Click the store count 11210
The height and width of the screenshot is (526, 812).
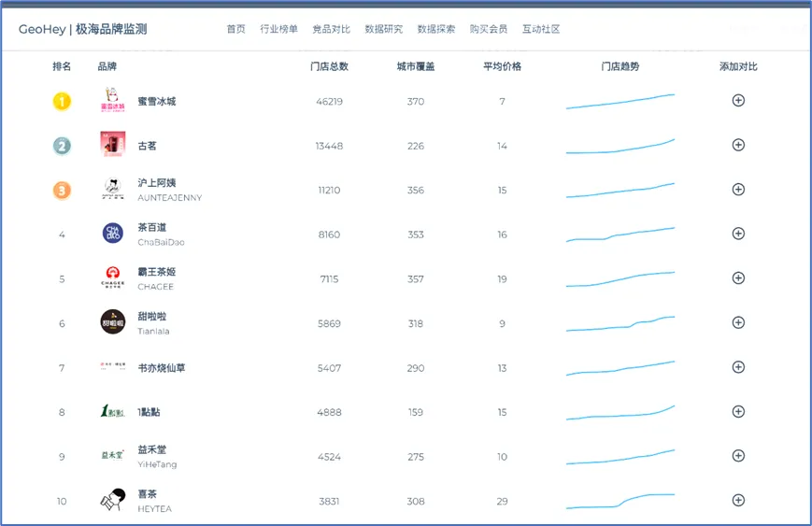tap(329, 191)
